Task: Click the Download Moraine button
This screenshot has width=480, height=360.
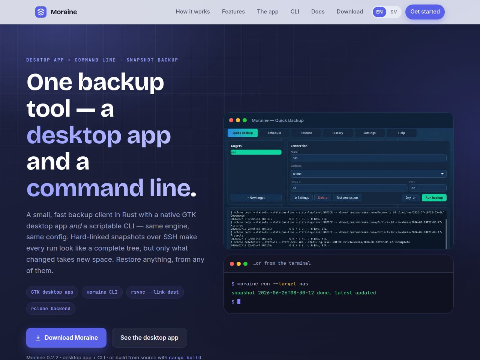Action: [x=66, y=338]
